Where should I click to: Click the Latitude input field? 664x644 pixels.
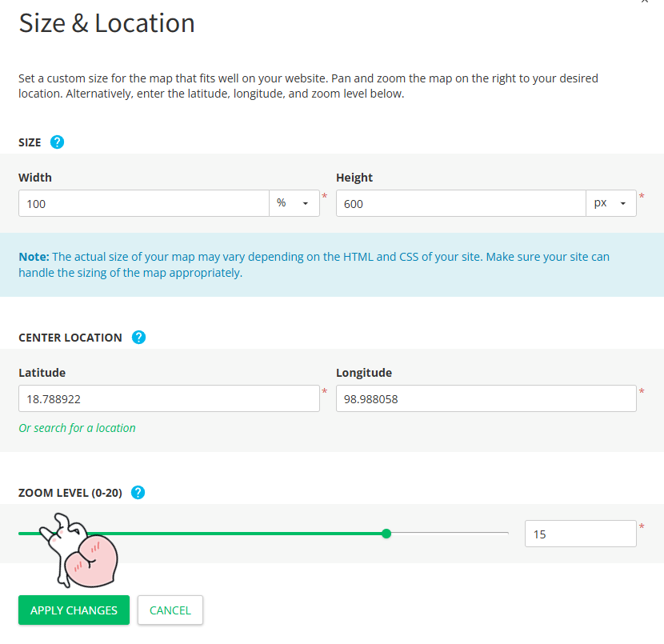point(169,398)
